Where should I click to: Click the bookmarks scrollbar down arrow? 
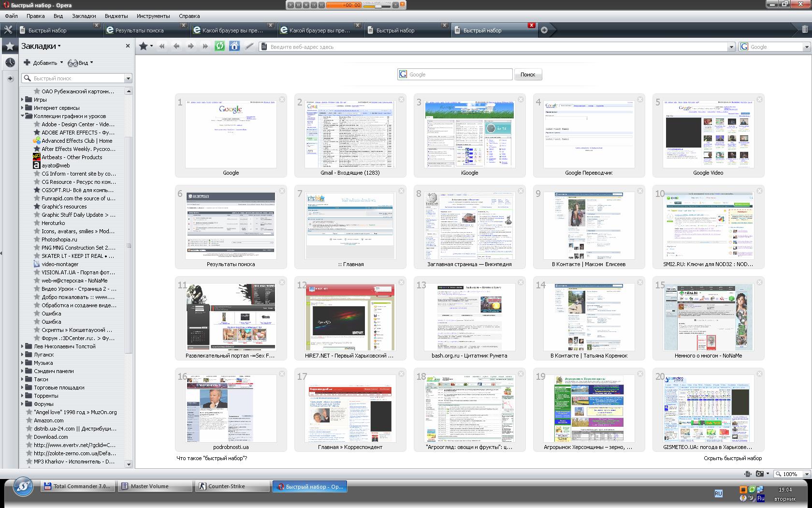coord(129,464)
